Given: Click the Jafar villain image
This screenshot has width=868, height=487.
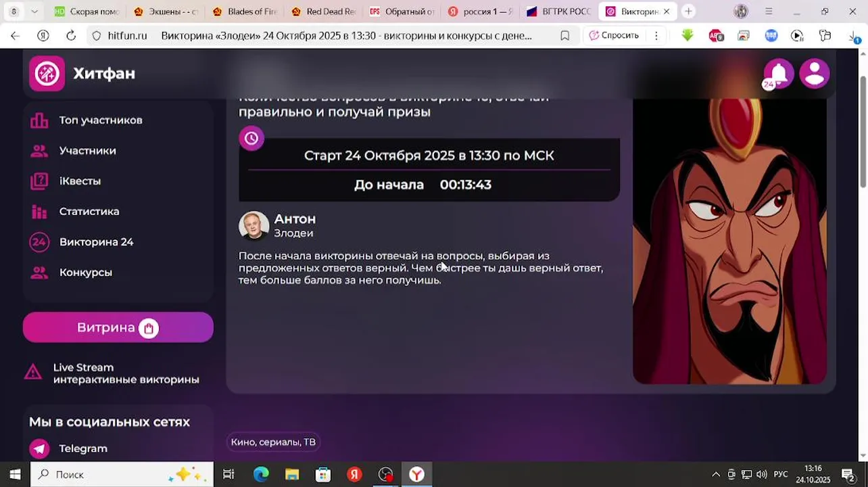Looking at the screenshot, I should pos(729,241).
